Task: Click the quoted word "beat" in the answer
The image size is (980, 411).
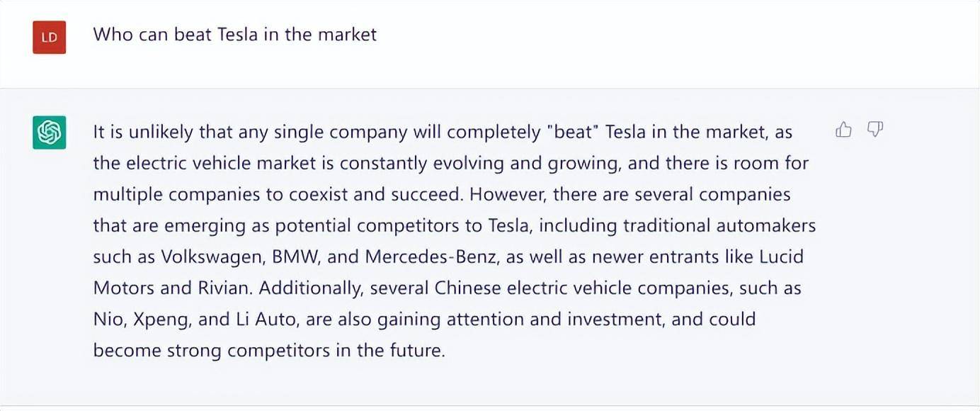Action: pyautogui.click(x=576, y=132)
